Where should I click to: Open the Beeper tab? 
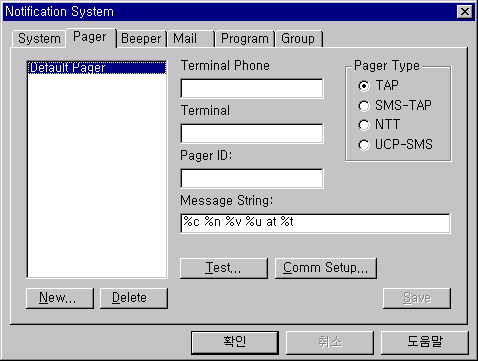point(141,39)
